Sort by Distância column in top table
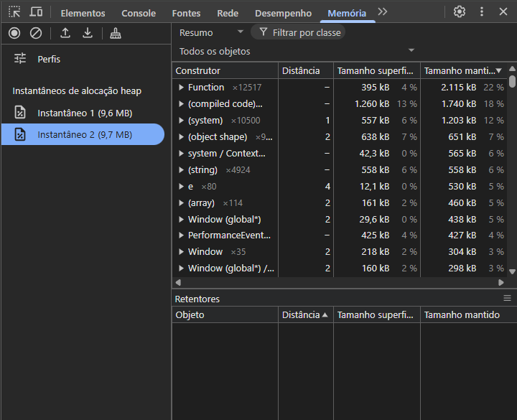Screen dimensions: 517x420 306,70
